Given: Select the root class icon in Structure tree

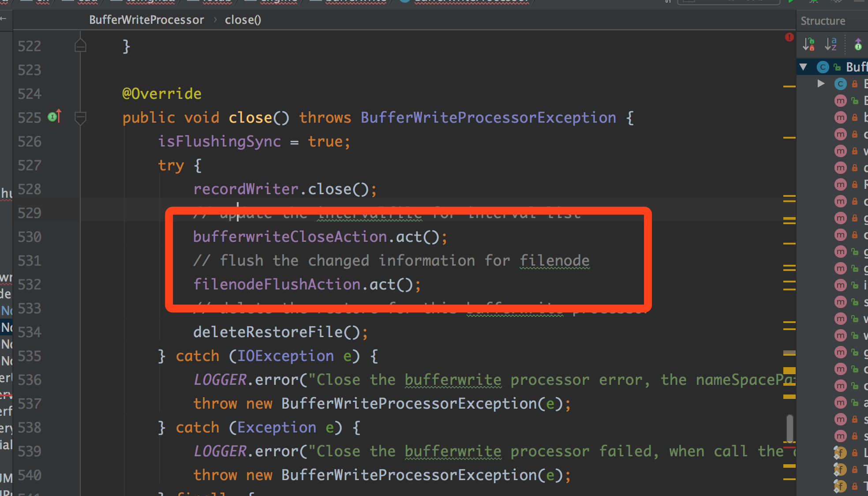Looking at the screenshot, I should click(823, 67).
